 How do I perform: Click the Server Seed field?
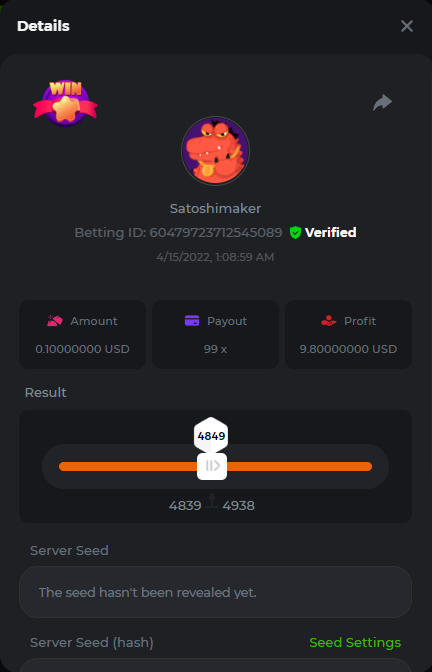coord(215,592)
